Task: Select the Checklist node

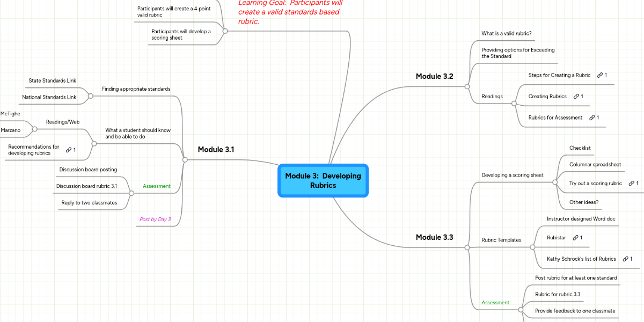Action: click(580, 148)
